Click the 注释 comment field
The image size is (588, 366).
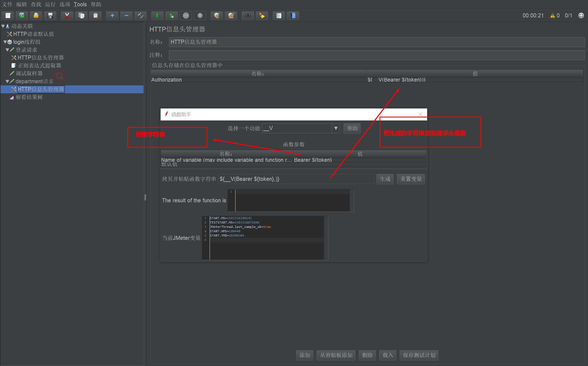[x=377, y=55]
